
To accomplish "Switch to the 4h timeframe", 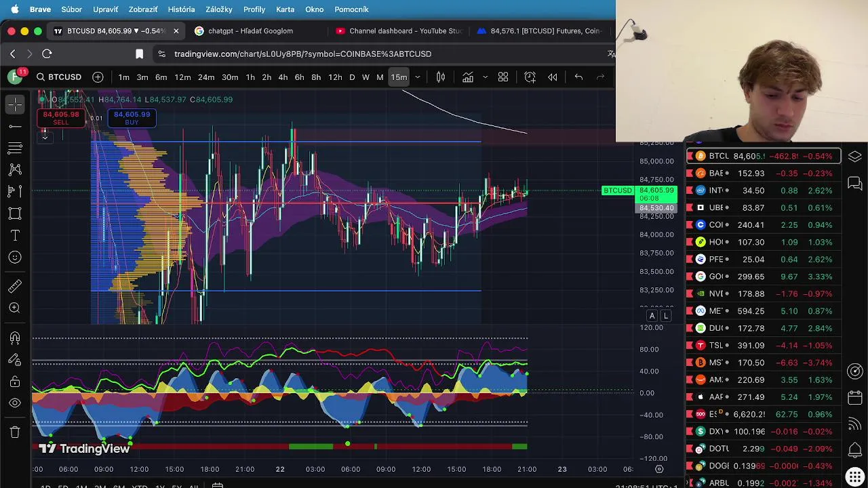I will click(x=283, y=77).
